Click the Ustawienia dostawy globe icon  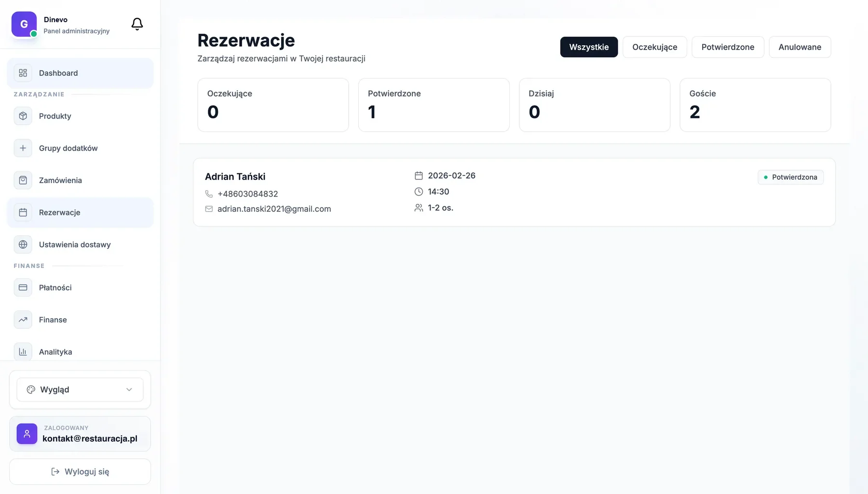23,244
